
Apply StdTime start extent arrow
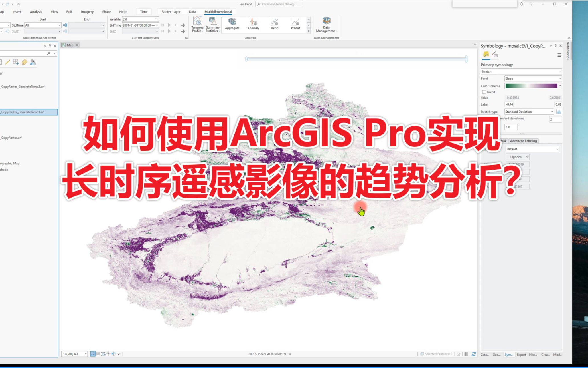click(65, 25)
